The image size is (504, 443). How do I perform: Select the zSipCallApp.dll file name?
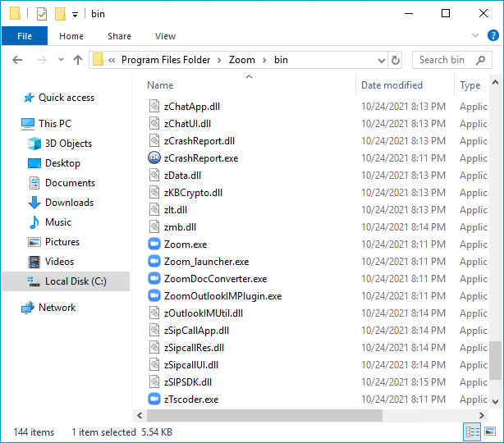point(196,331)
